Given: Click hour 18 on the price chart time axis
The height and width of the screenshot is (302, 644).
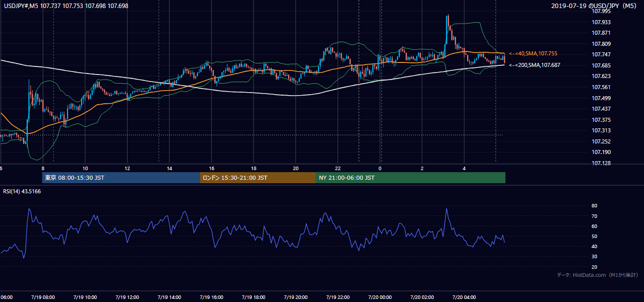Looking at the screenshot, I should tap(254, 169).
